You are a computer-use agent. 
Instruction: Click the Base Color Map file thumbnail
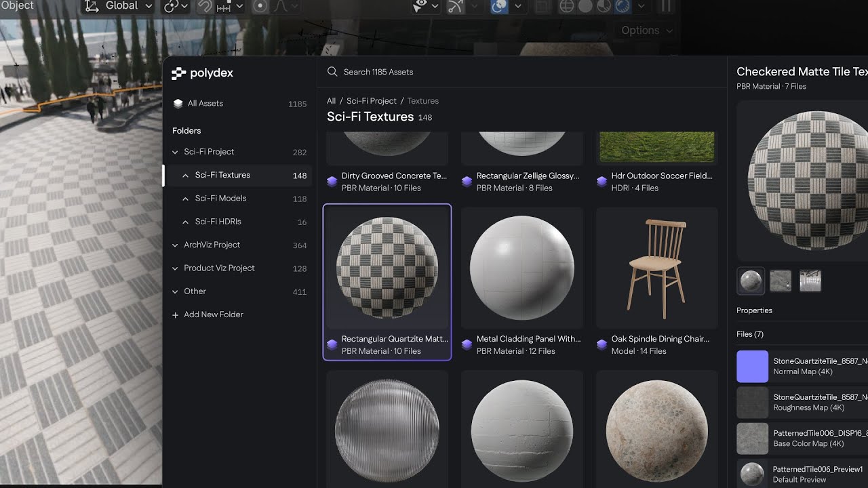click(752, 439)
